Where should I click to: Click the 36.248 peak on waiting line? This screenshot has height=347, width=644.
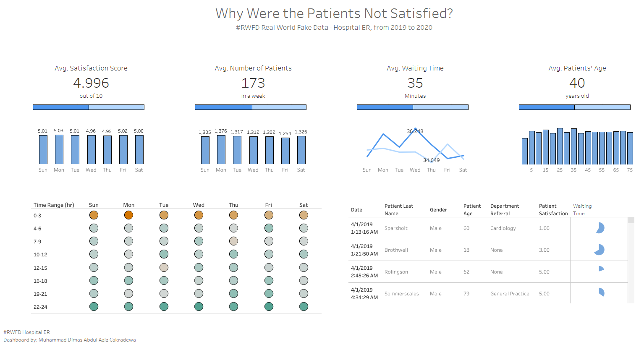click(415, 128)
